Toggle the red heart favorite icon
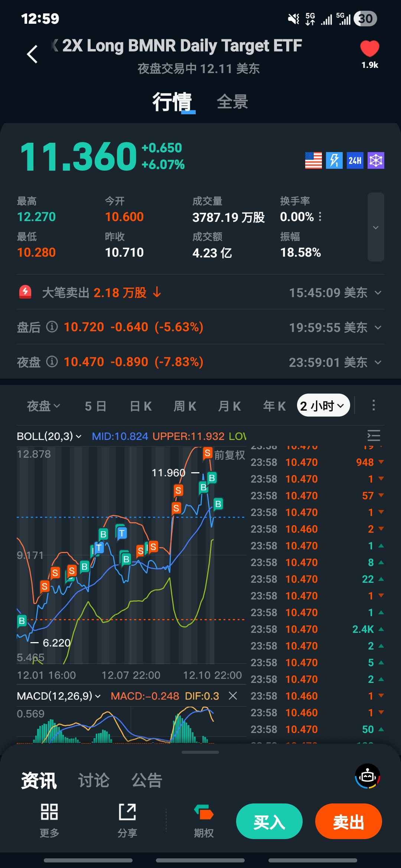Screen dimensions: 401x868 coord(369,49)
